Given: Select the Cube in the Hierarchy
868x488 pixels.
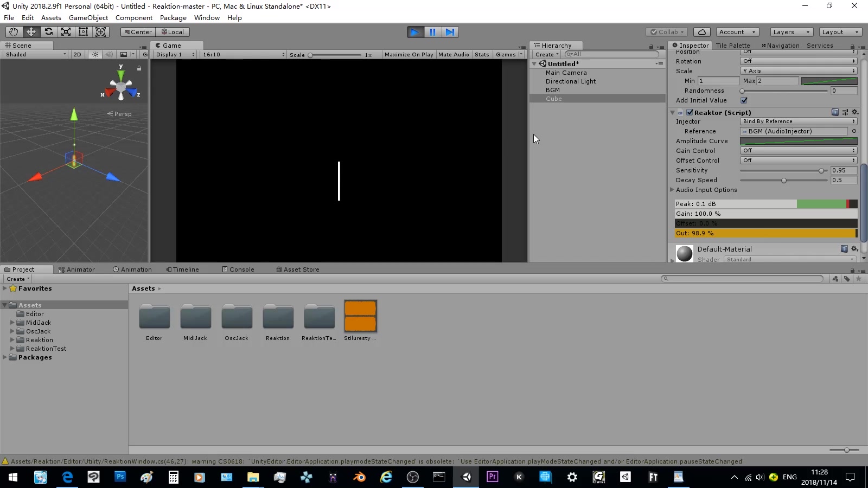Looking at the screenshot, I should pos(554,99).
